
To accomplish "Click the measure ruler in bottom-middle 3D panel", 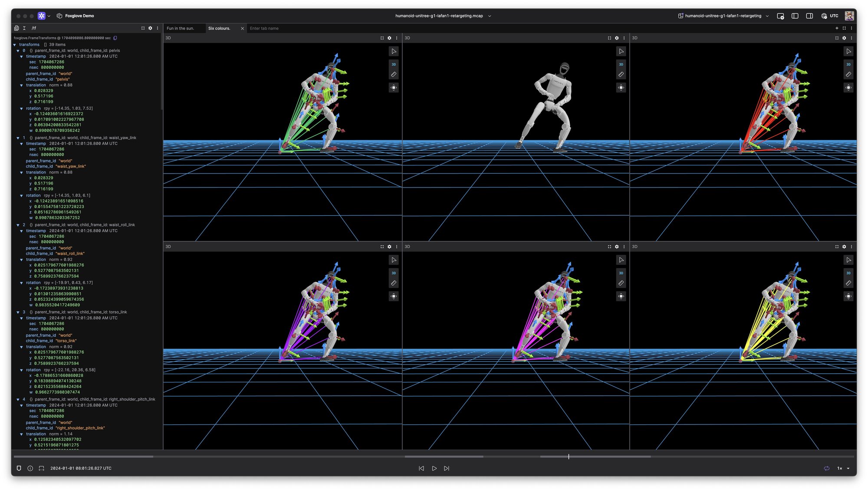I will 621,283.
